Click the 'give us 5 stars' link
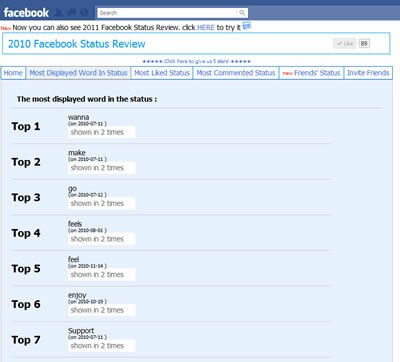Viewport: 400px width, 362px height. (196, 61)
